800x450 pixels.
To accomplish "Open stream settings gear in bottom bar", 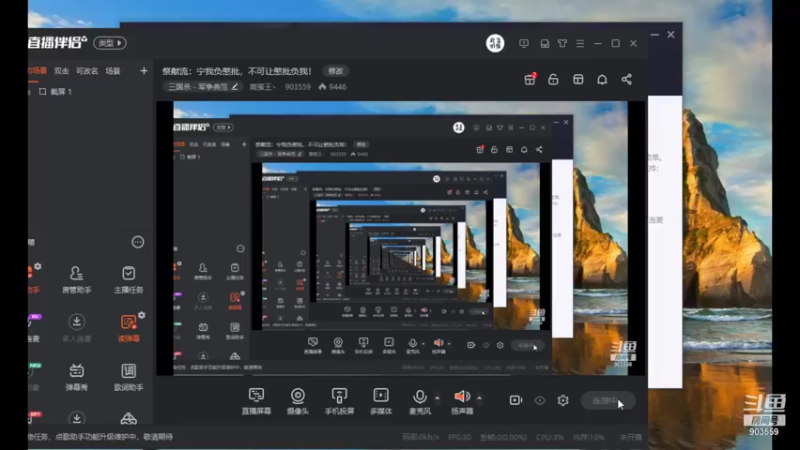I will click(563, 401).
